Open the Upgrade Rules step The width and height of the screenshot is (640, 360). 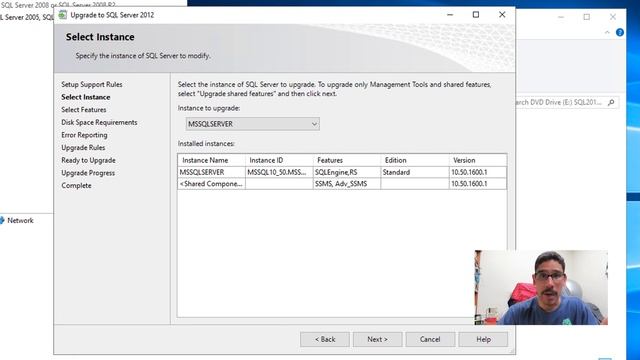pos(83,148)
